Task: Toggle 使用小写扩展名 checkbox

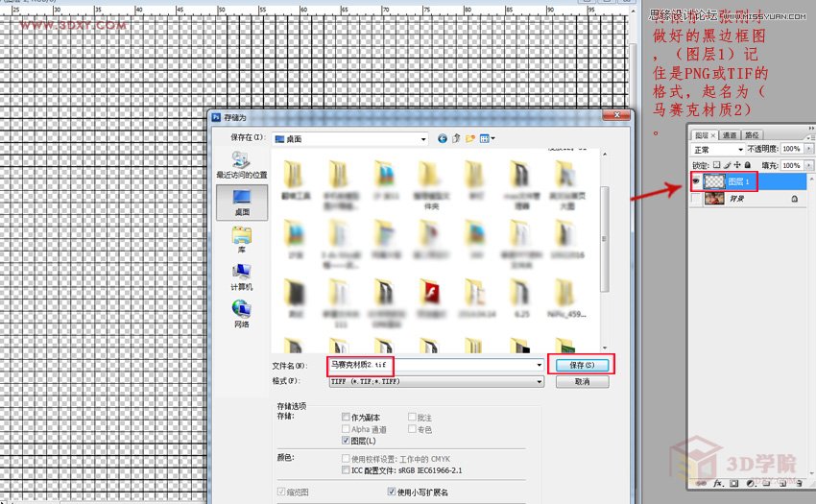Action: [392, 491]
